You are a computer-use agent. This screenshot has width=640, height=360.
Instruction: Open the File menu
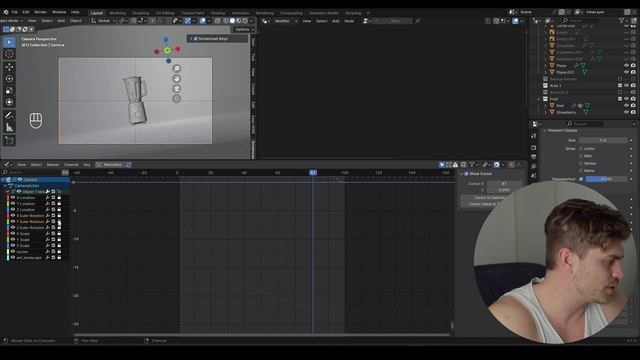[15, 12]
